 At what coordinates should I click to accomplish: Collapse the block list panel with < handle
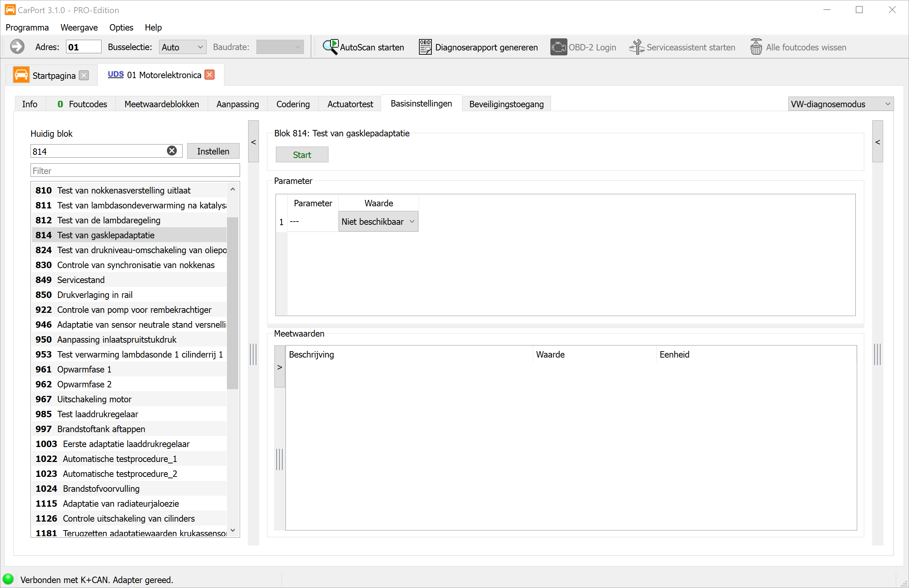point(254,142)
